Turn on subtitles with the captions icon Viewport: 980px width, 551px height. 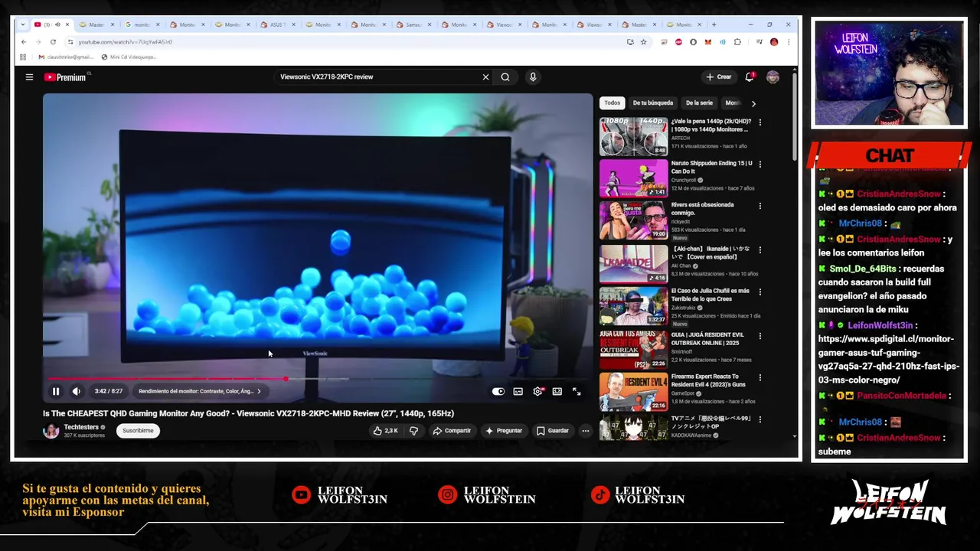tap(518, 391)
